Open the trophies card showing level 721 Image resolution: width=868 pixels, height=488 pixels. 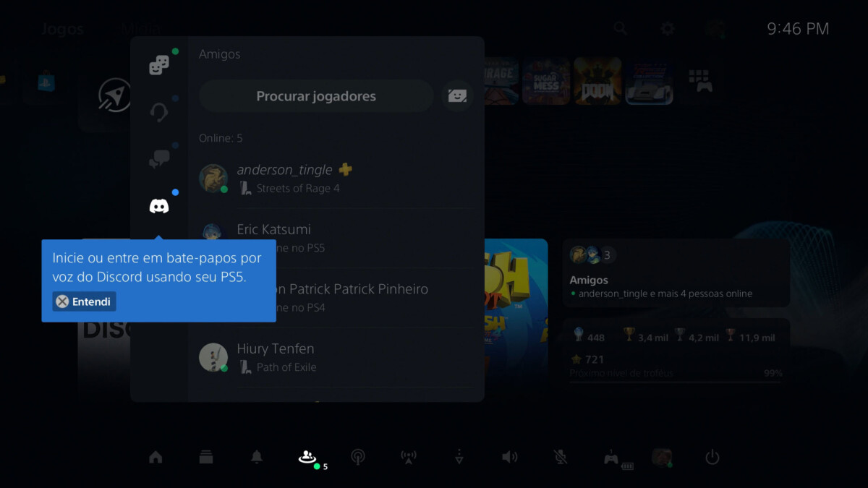[x=676, y=351]
